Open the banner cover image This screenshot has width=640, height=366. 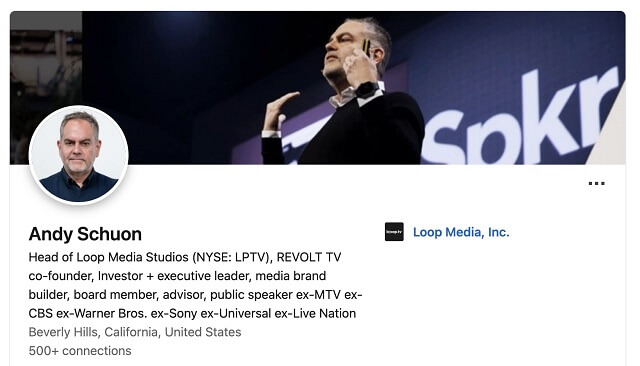(x=318, y=88)
